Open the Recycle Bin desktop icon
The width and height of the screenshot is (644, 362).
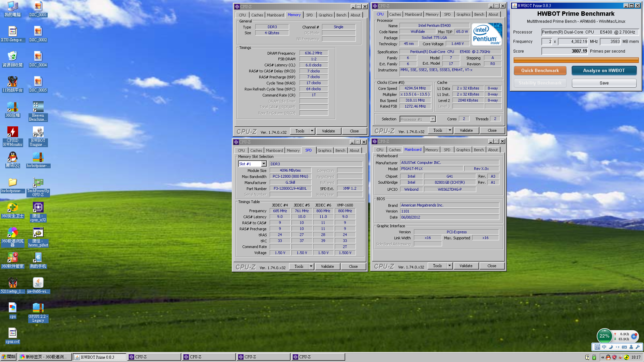pyautogui.click(x=13, y=59)
